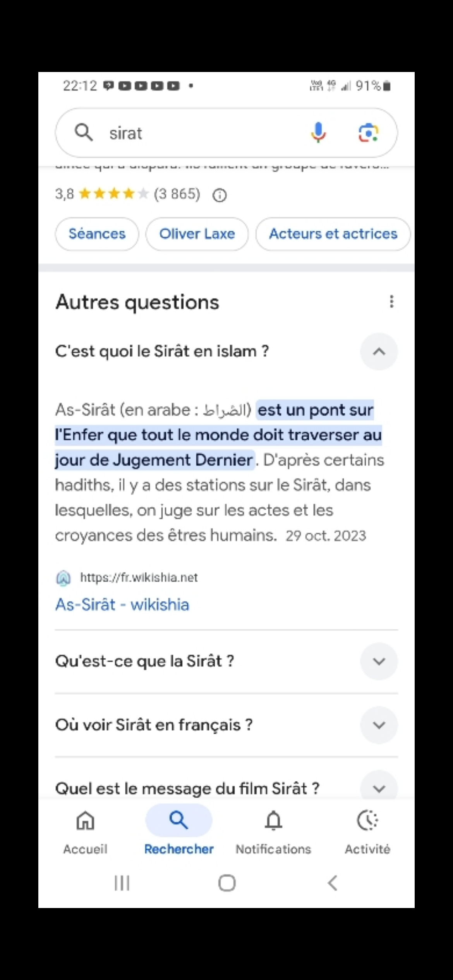The width and height of the screenshot is (453, 980).
Task: Expand "Qu'est-ce que la Sirât ?" question
Action: point(379,661)
